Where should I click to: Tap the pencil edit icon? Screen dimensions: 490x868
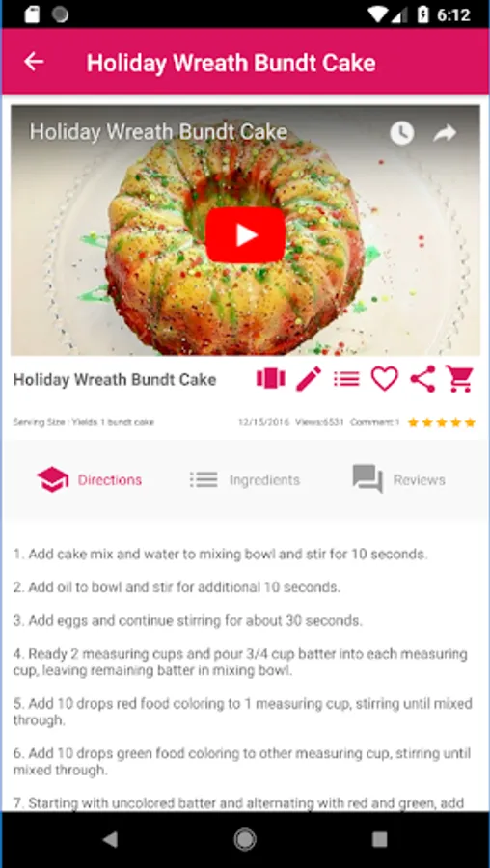(309, 379)
